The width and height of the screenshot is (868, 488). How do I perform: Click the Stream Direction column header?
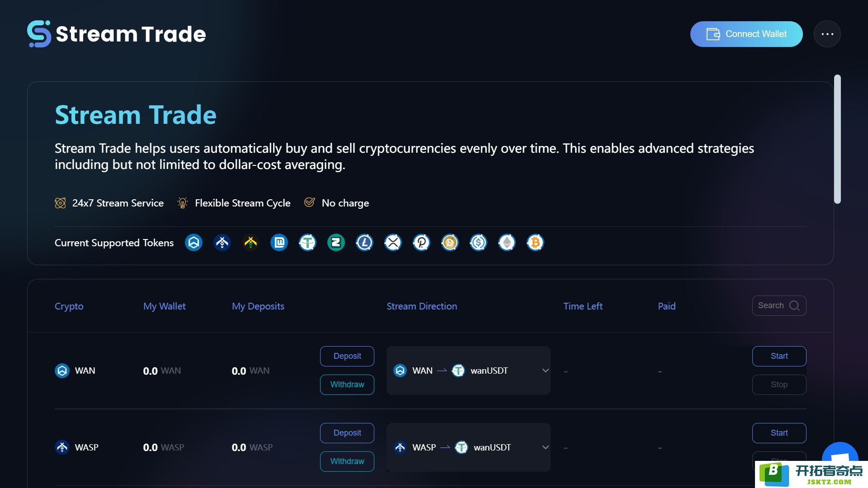pos(421,306)
